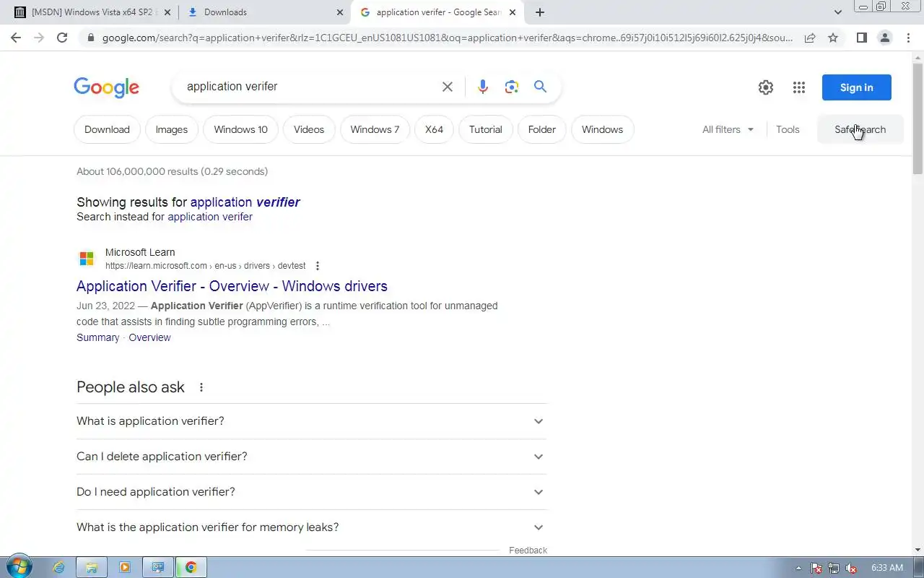Click the page scrollbar down arrow
The height and width of the screenshot is (578, 924).
918,550
